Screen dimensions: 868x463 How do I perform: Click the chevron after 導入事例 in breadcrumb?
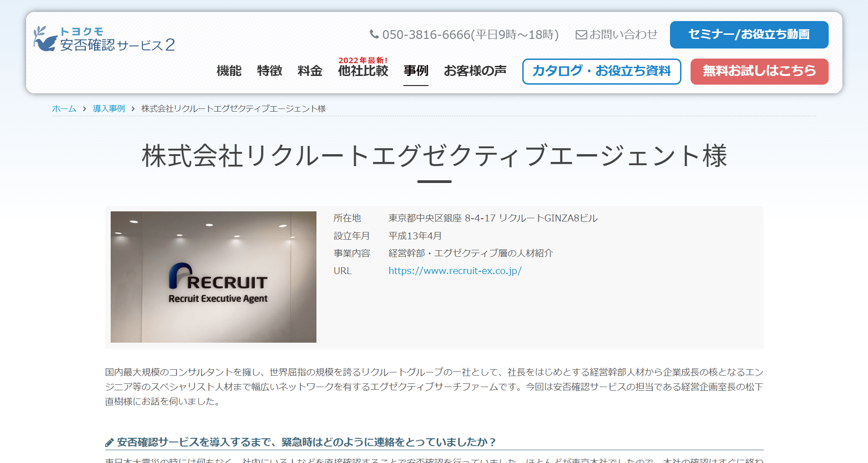pyautogui.click(x=133, y=109)
